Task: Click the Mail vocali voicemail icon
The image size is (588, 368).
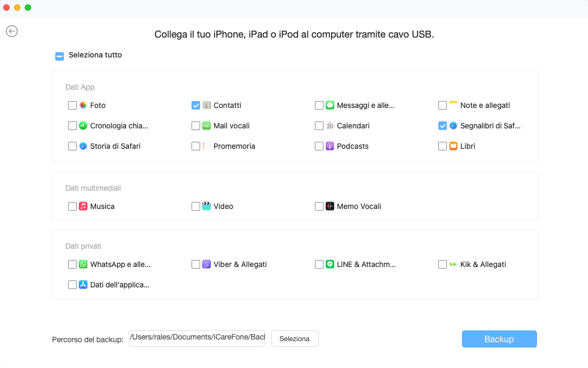Action: (x=207, y=126)
